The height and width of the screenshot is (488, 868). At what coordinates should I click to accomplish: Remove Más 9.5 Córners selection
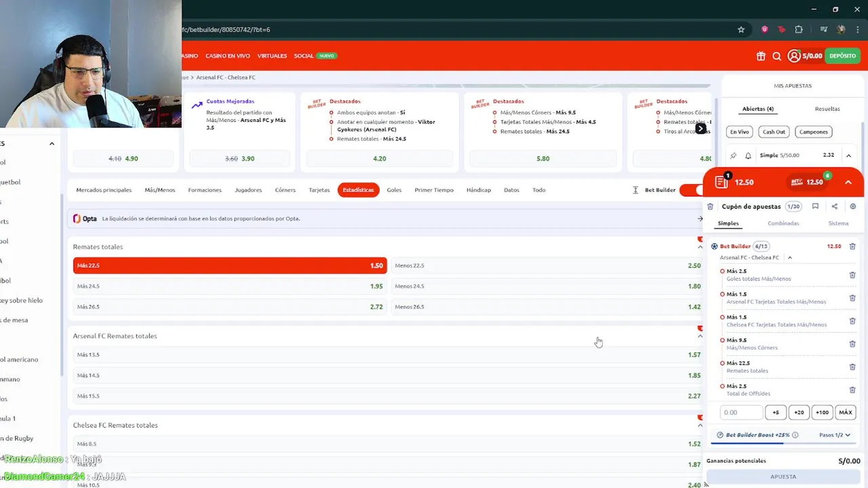tap(852, 344)
